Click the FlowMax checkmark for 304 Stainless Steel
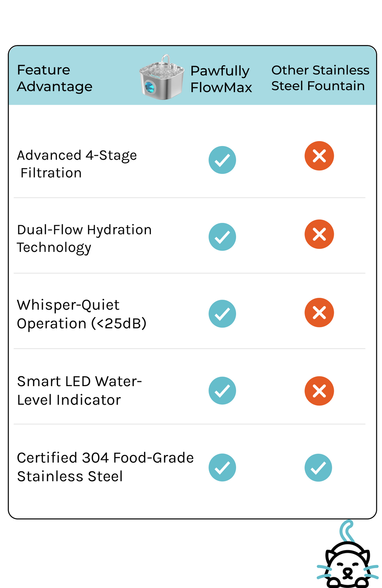This screenshot has width=382, height=588. tap(222, 468)
